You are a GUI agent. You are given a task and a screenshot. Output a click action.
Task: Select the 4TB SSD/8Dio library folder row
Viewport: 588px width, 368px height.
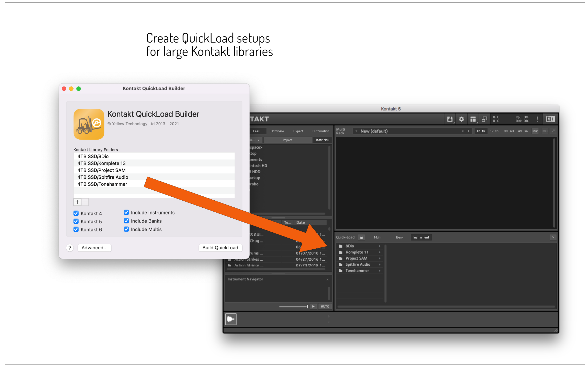(x=154, y=156)
